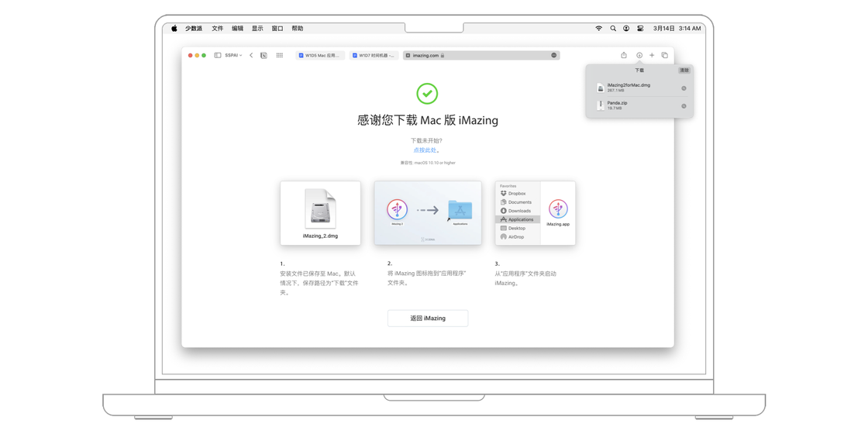Click the user account icon in menu bar
868x434 pixels.
(x=626, y=28)
